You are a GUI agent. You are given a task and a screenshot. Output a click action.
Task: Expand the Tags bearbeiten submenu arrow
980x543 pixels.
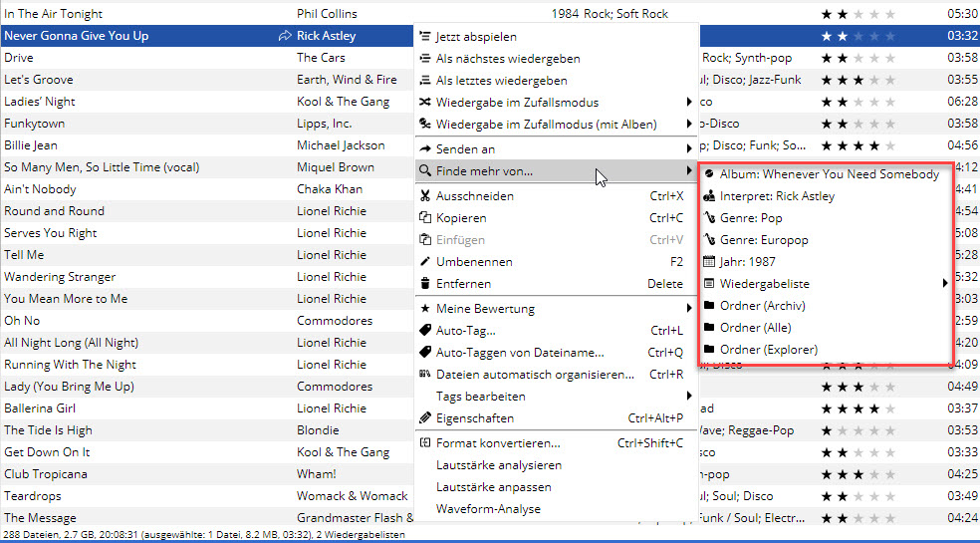click(689, 397)
